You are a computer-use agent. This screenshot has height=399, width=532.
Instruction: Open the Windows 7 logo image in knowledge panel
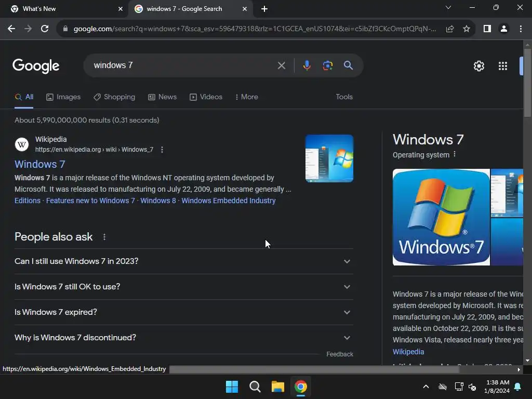tap(441, 217)
